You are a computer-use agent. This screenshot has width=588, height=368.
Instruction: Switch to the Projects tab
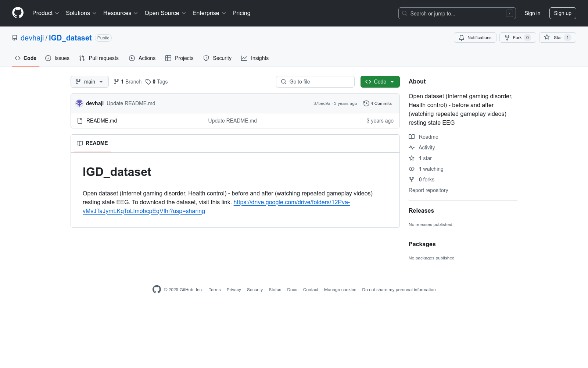click(179, 58)
